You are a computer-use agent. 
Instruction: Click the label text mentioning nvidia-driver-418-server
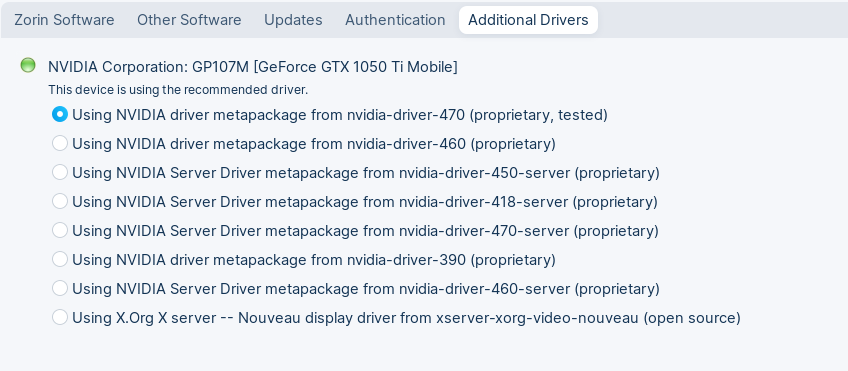coord(365,202)
